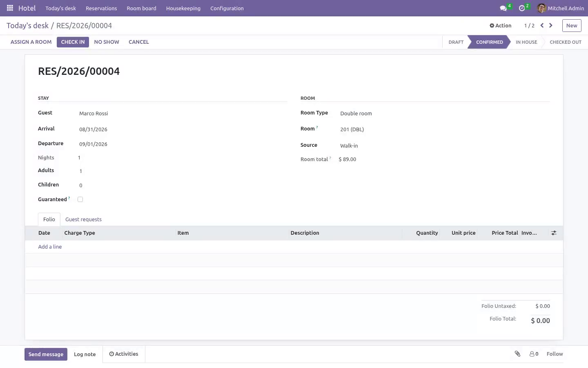The height and width of the screenshot is (368, 588).
Task: Open Room board menu
Action: pos(141,8)
